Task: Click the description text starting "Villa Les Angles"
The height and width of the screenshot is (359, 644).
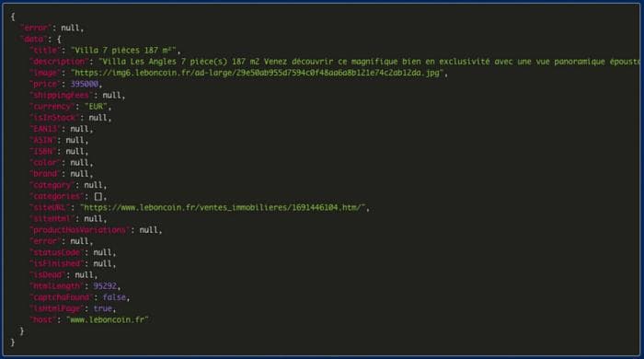Action: coord(370,62)
